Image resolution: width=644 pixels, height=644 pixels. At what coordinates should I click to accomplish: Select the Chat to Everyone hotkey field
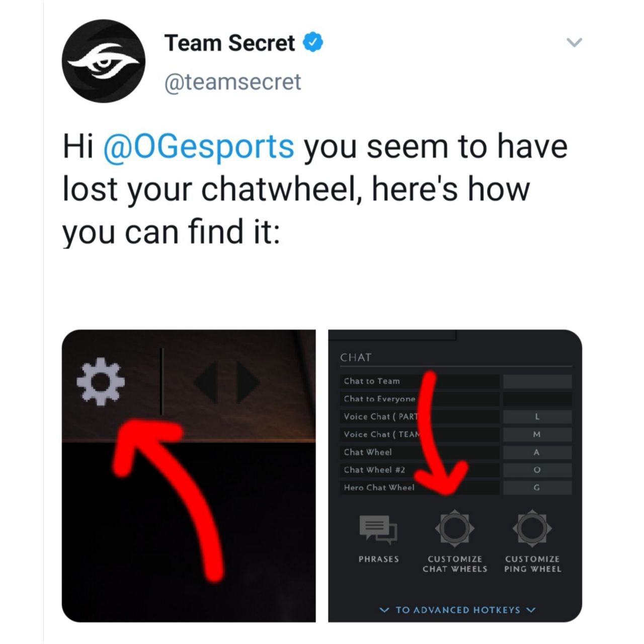(x=537, y=399)
